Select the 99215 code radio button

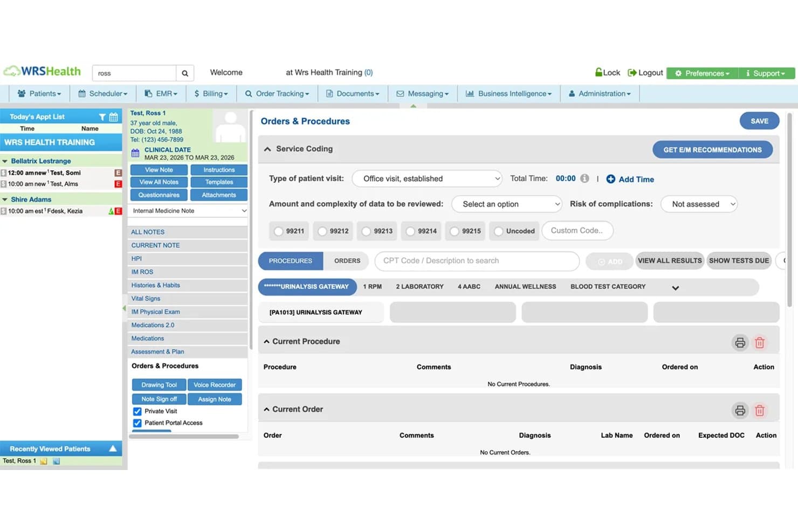click(455, 231)
